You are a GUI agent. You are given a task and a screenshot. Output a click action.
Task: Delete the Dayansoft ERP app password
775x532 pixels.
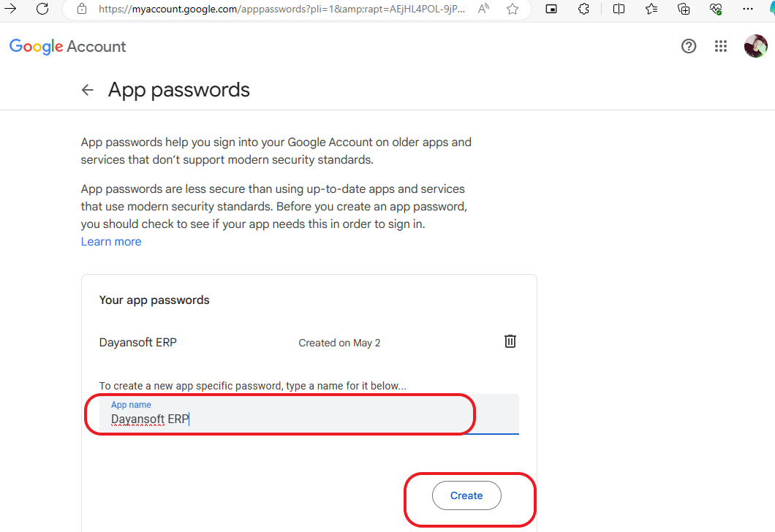[x=510, y=341]
